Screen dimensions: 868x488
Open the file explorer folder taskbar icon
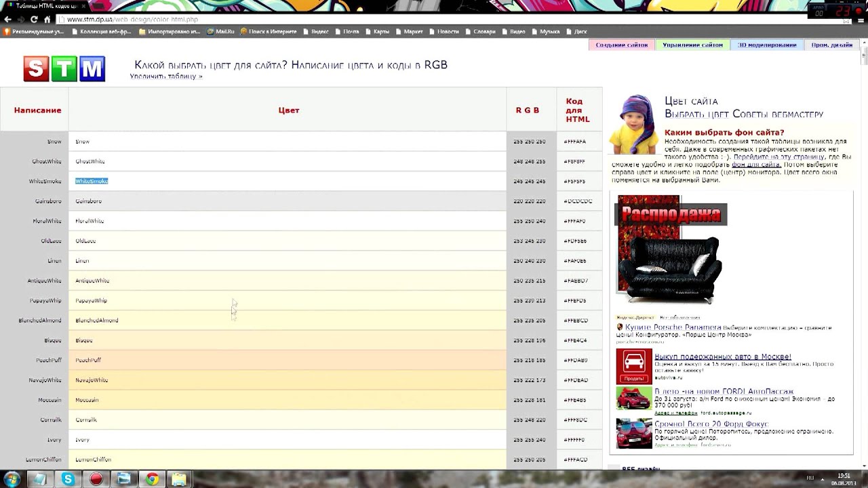(179, 479)
